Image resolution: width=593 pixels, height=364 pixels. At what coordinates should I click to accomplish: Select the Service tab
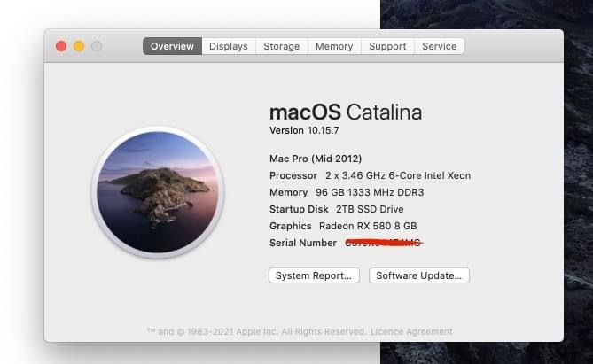(439, 46)
